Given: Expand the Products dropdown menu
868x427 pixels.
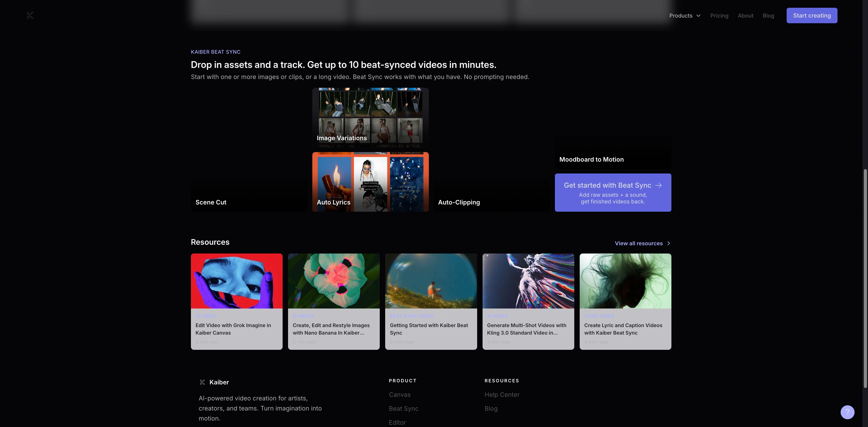Looking at the screenshot, I should tap(685, 15).
